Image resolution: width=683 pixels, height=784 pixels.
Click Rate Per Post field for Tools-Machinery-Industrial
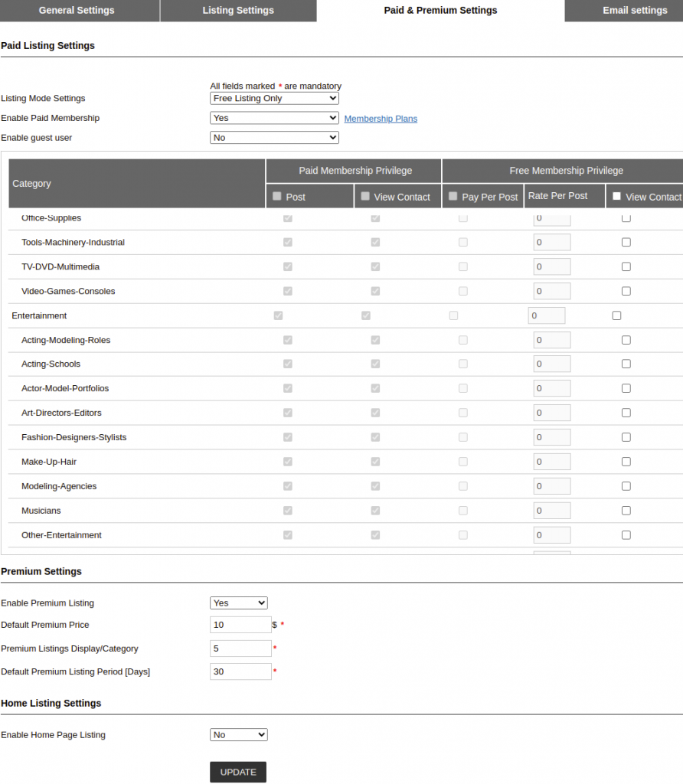pos(552,242)
